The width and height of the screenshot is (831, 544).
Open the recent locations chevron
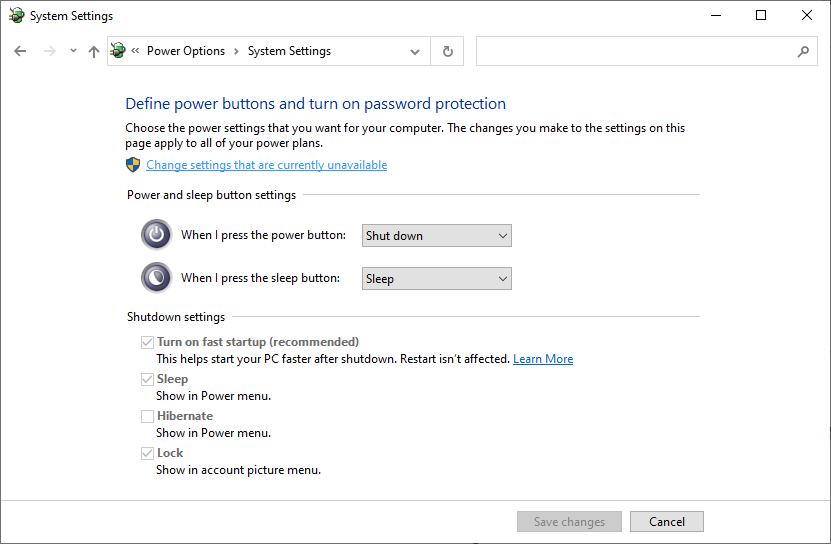[x=73, y=51]
